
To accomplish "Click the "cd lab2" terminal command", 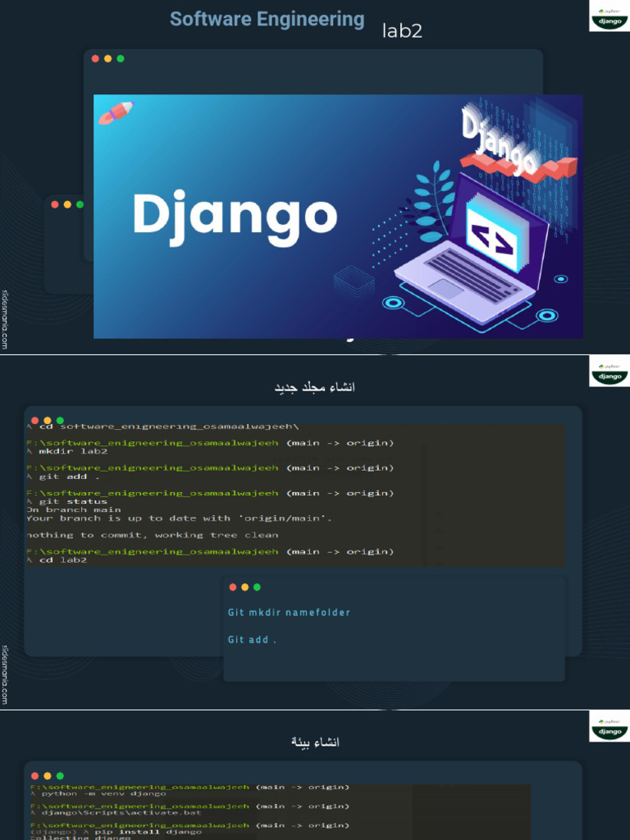I will tap(62, 560).
